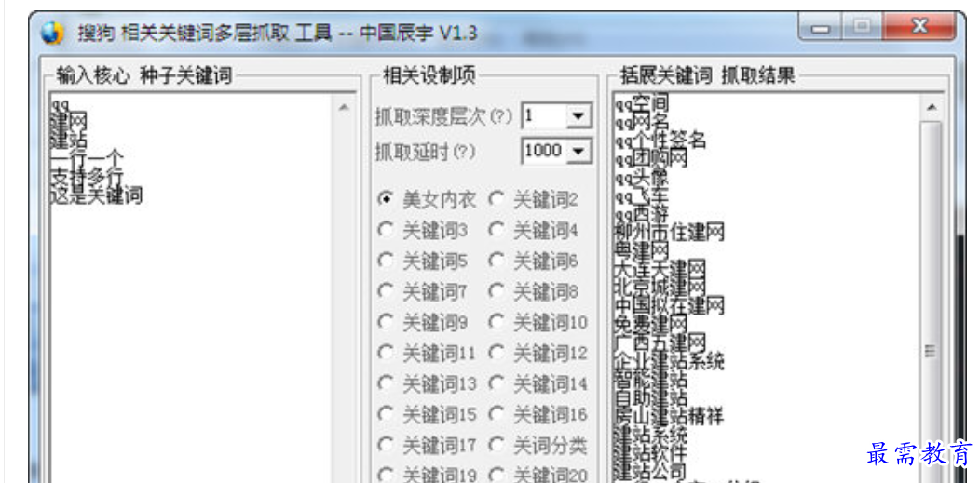Viewport: 980px width, 483px height.
Task: Select the 建站公司 result row
Action: click(650, 471)
